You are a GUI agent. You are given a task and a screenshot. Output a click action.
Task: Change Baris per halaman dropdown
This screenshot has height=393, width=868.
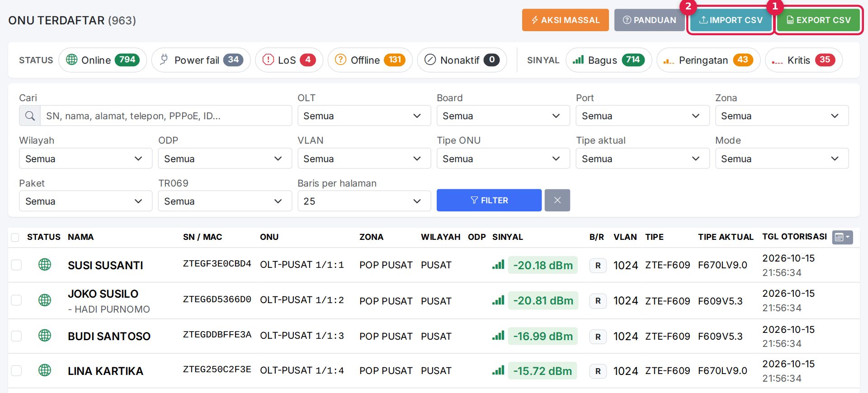point(364,201)
